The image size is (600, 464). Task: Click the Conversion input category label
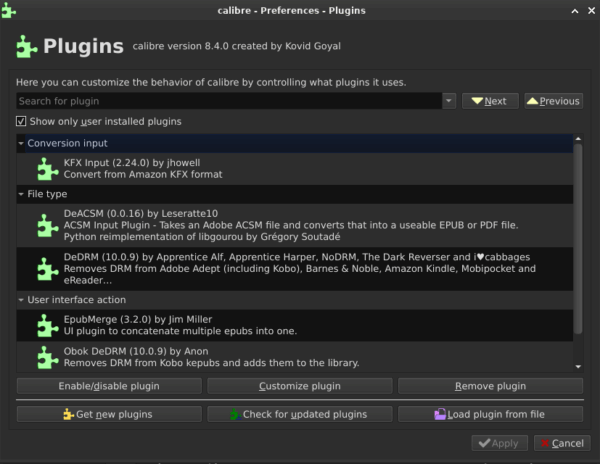67,143
